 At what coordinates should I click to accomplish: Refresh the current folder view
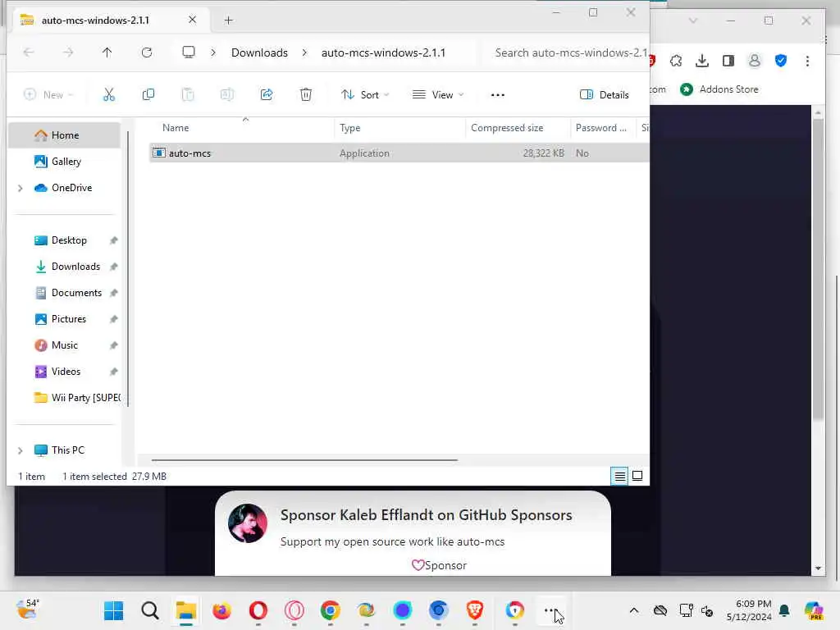pos(147,52)
